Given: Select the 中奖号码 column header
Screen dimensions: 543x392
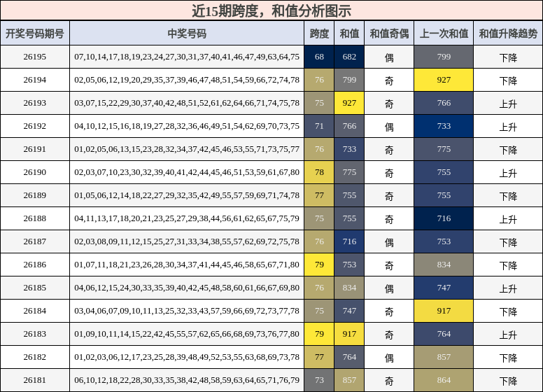Looking at the screenshot, I should [187, 34].
